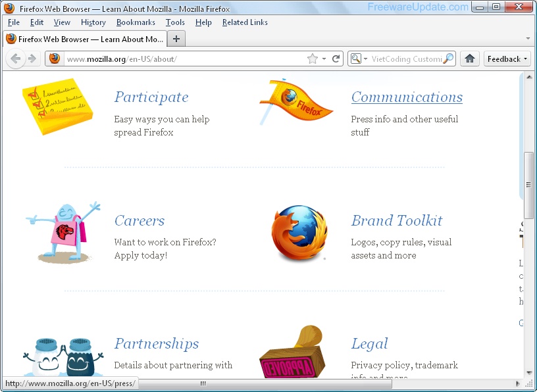Go back with the back arrow button
Viewport: 537px width, 392px height.
coord(15,59)
